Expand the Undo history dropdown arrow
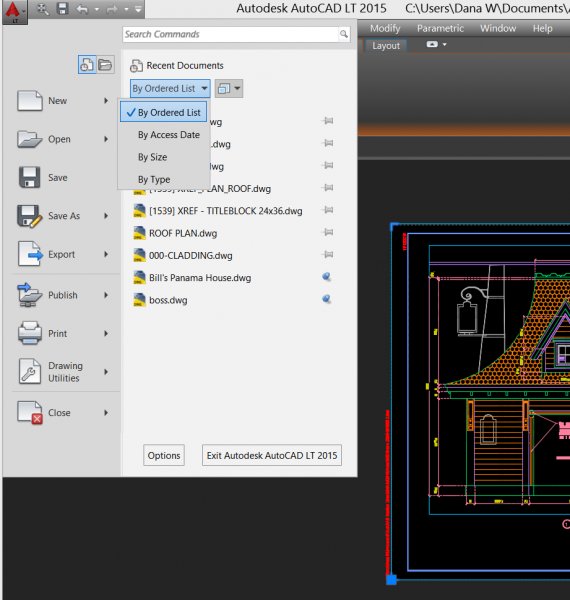570x600 pixels. point(97,9)
